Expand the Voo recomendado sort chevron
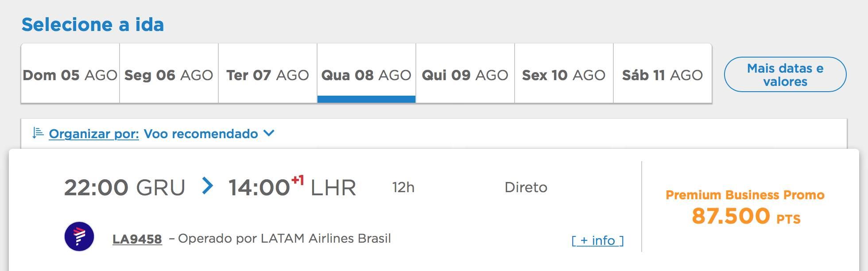 click(x=269, y=133)
